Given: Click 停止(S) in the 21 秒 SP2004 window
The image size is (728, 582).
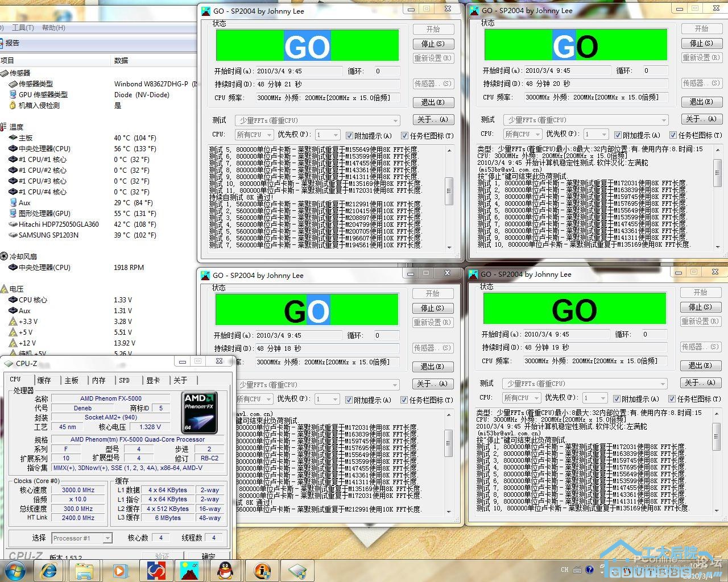Looking at the screenshot, I should (433, 44).
